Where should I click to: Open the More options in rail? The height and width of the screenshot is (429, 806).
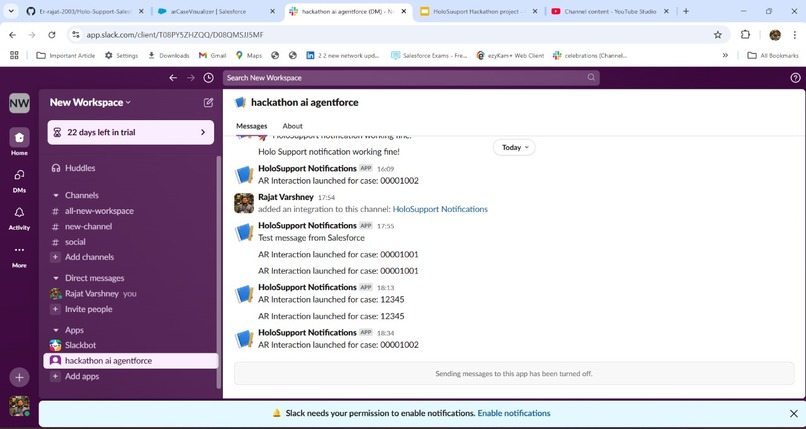tap(19, 255)
